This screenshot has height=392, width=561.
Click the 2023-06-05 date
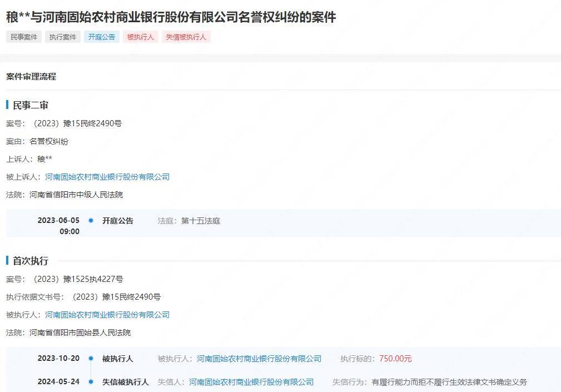point(58,220)
